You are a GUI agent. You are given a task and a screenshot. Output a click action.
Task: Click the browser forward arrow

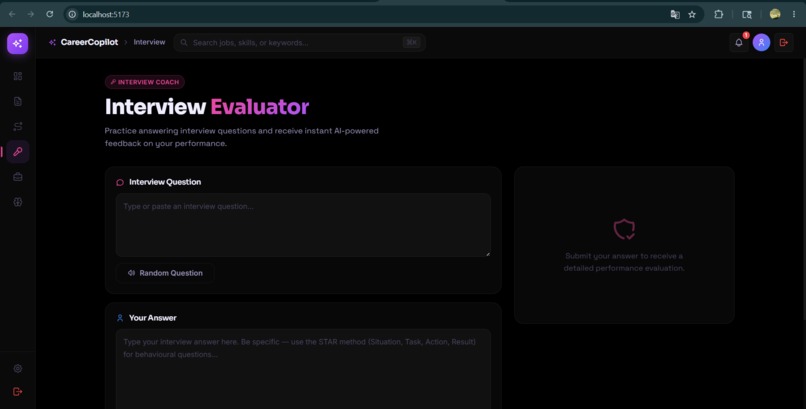(31, 14)
